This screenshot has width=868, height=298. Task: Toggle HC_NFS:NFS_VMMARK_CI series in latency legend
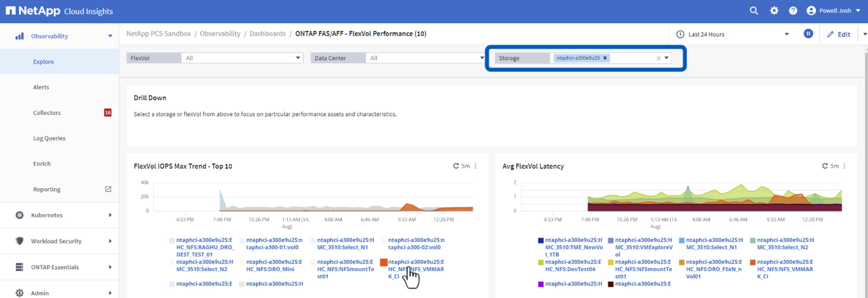784,269
